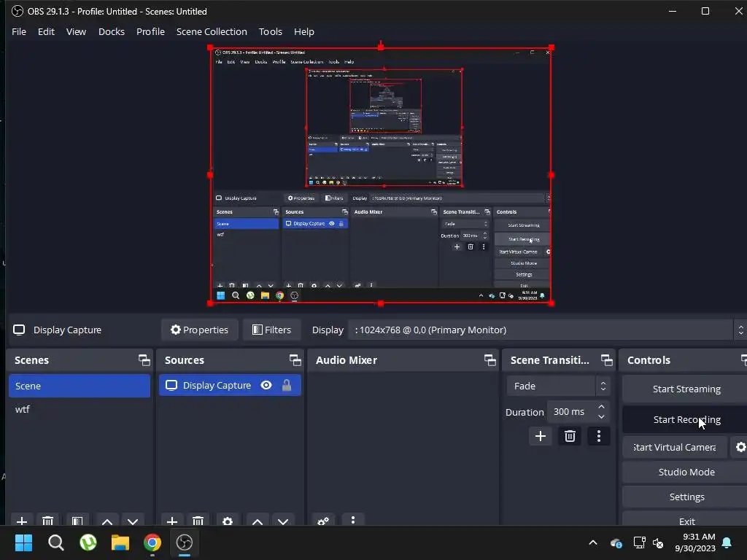Viewport: 747px width, 560px height.
Task: Open source Properties from the toolbar
Action: [x=200, y=330]
